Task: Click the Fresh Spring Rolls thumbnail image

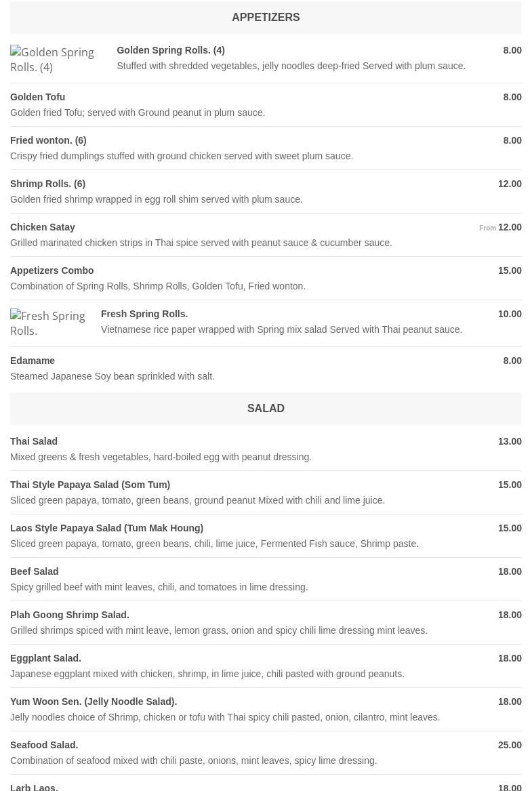Action: pyautogui.click(x=47, y=323)
